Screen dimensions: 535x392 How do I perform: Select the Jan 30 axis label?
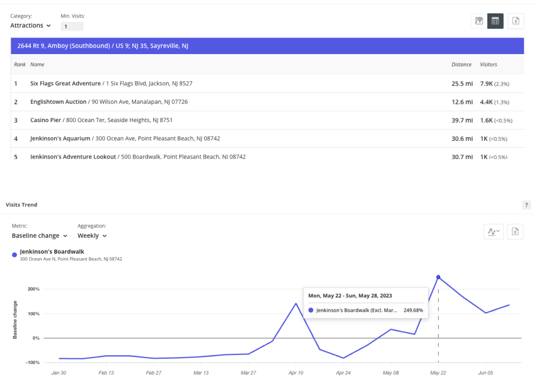(59, 373)
